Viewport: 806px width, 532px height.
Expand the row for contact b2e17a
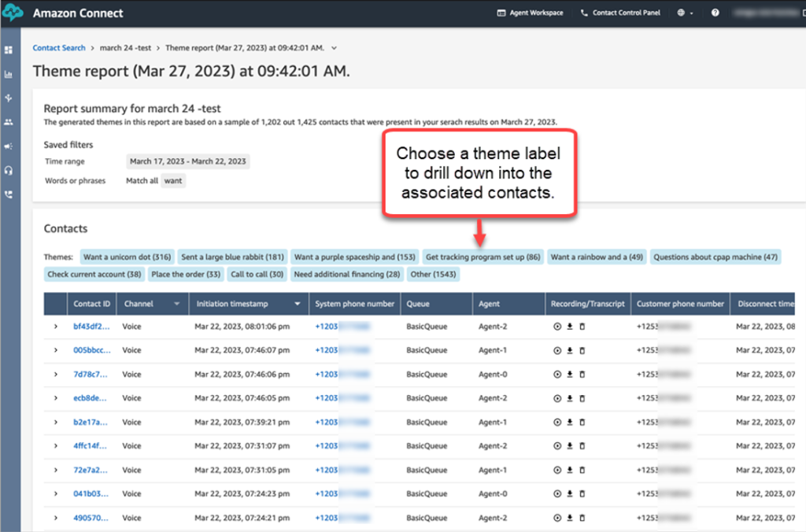click(x=56, y=422)
